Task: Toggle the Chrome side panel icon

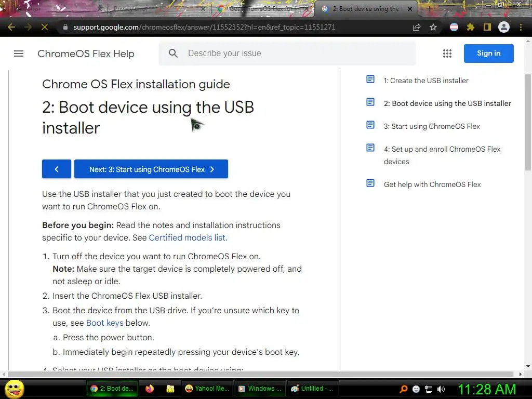Action: click(x=487, y=27)
